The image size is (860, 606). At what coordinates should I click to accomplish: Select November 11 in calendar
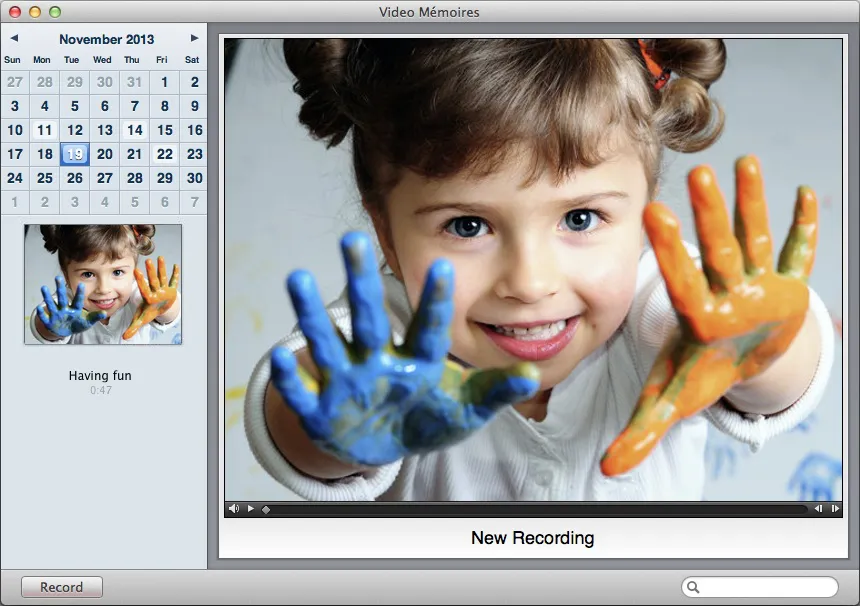pos(44,130)
